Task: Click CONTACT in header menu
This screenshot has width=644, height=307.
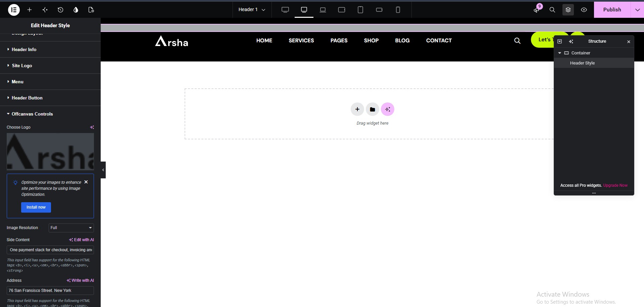Action: pos(439,40)
